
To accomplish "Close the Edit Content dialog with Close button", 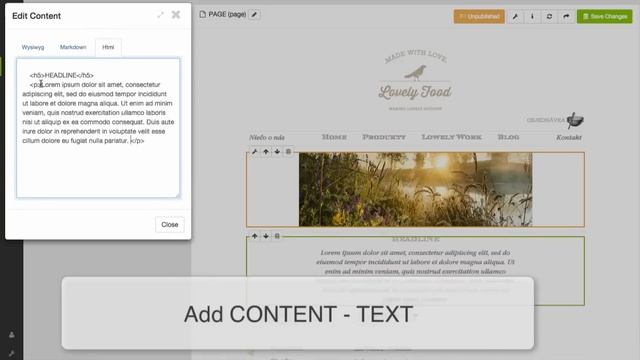I will 169,224.
